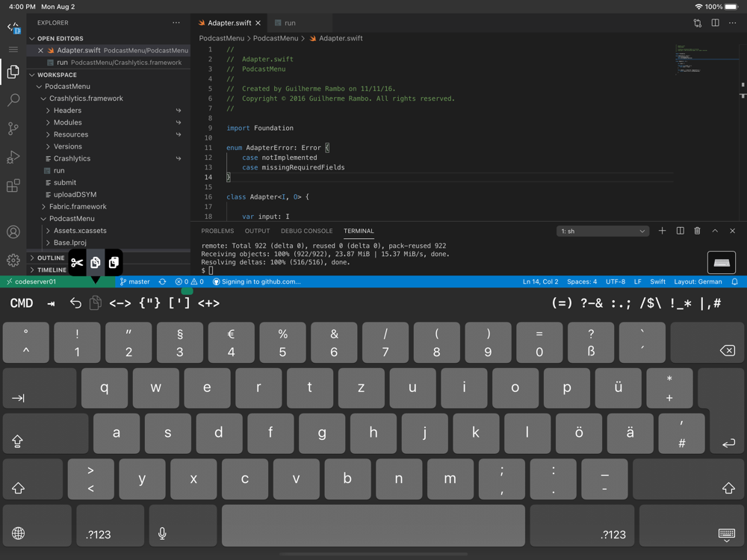Tap the paste clipboard icon on keyboard toolbar
Screen dimensions: 747x560
(x=96, y=303)
